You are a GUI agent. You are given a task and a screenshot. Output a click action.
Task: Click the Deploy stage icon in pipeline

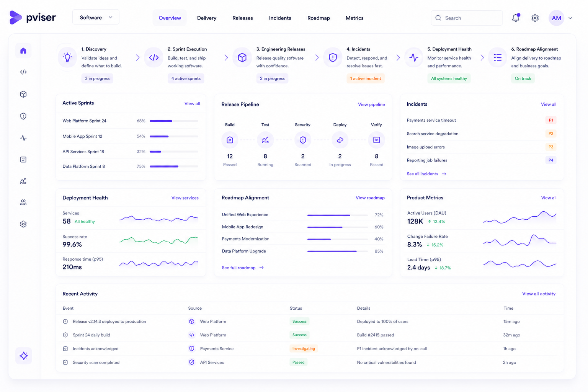pyautogui.click(x=340, y=140)
